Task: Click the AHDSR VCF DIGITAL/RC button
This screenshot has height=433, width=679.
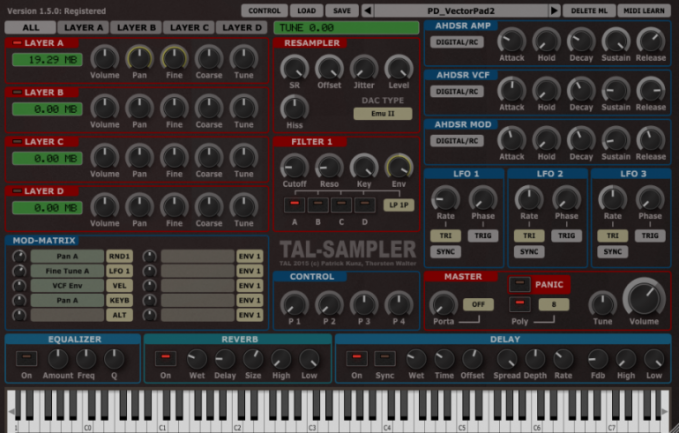Action: 457,91
